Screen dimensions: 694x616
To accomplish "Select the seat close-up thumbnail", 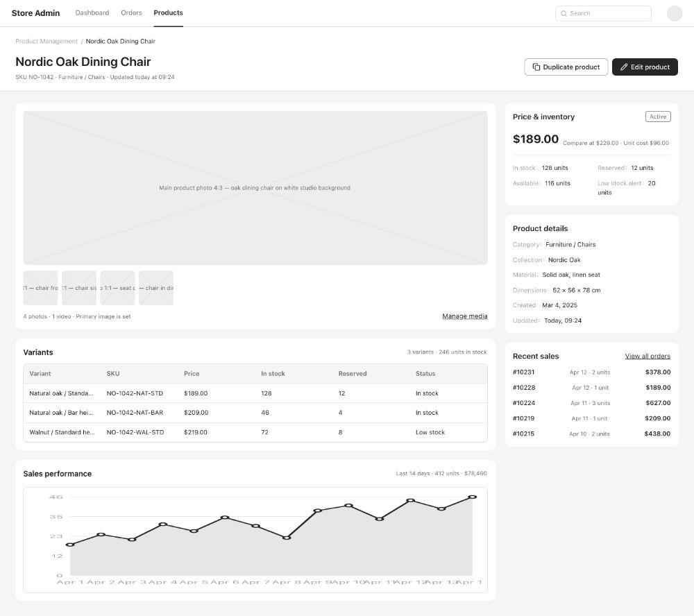I will pos(117,288).
